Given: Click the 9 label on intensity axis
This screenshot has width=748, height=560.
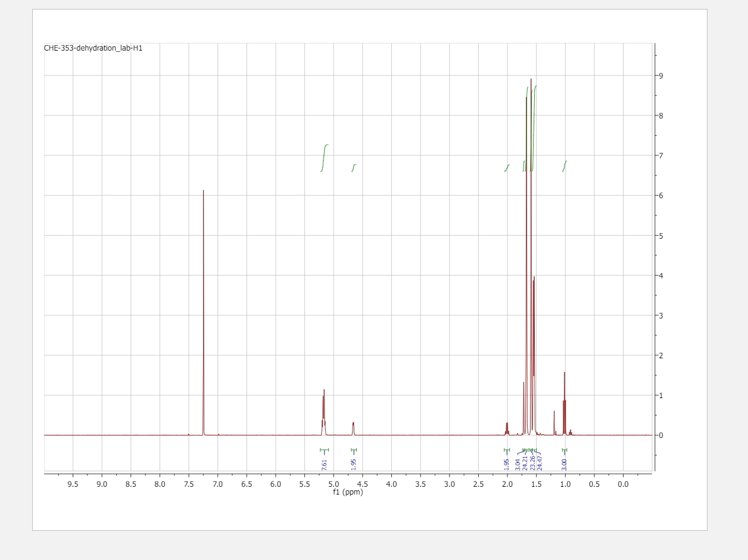Looking at the screenshot, I should (x=661, y=76).
